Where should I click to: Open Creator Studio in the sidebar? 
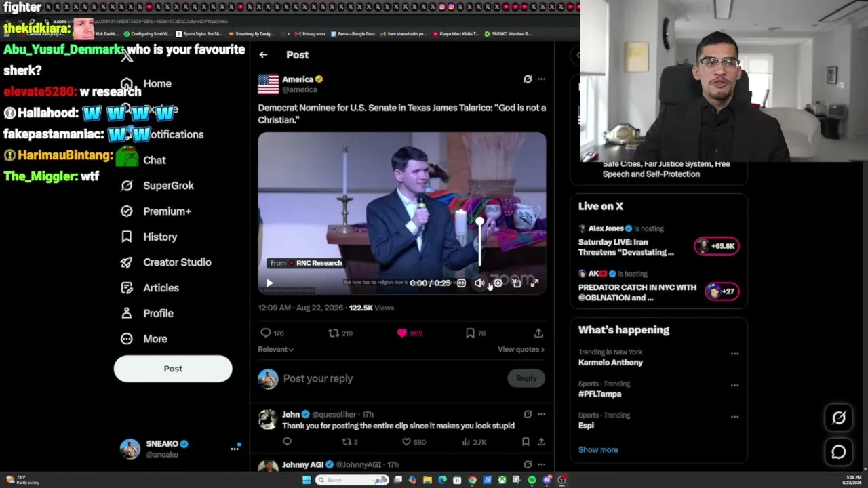pyautogui.click(x=165, y=262)
